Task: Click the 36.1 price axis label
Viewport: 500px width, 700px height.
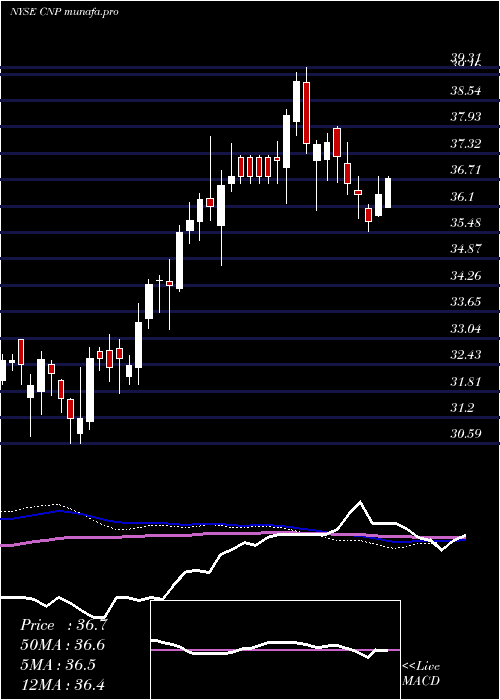Action: pyautogui.click(x=462, y=196)
